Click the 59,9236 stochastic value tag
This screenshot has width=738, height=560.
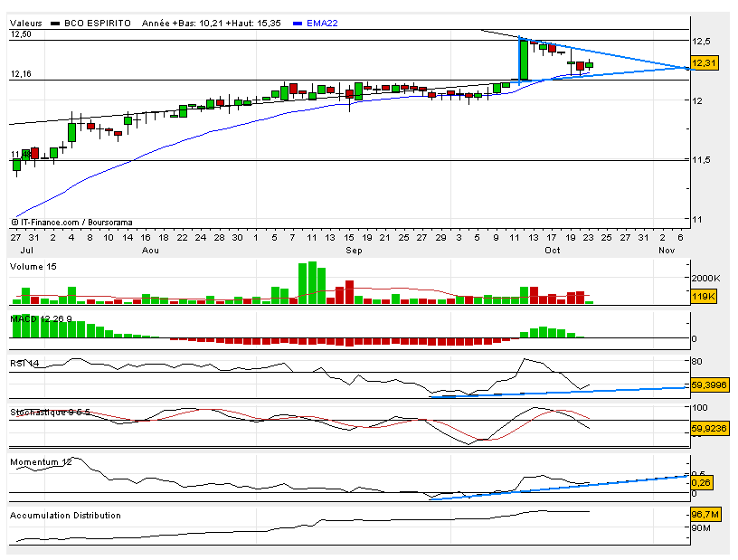[x=709, y=428]
